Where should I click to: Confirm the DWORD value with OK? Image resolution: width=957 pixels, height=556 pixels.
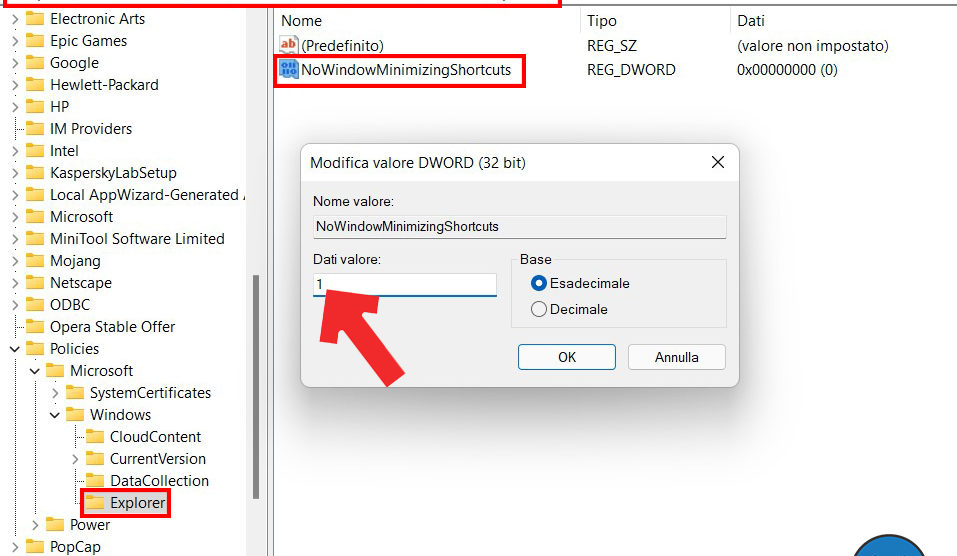pos(566,357)
